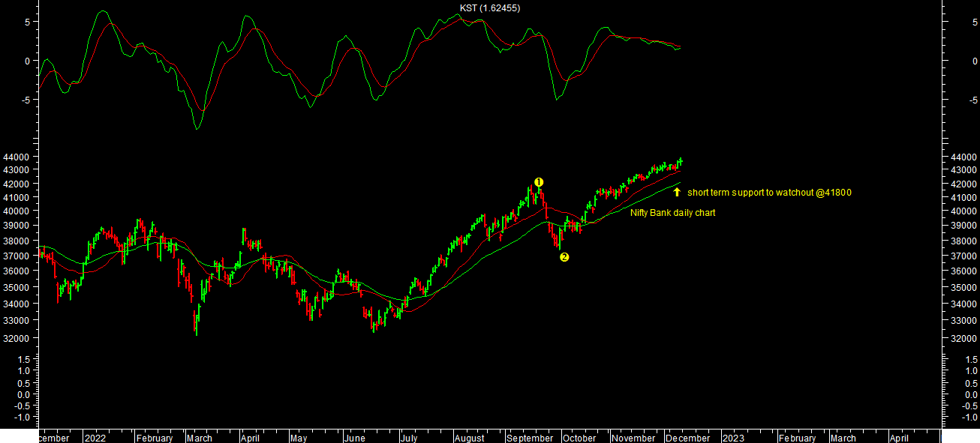The width and height of the screenshot is (980, 443).
Task: Click the 32000 price label on left axis
Action: click(17, 339)
